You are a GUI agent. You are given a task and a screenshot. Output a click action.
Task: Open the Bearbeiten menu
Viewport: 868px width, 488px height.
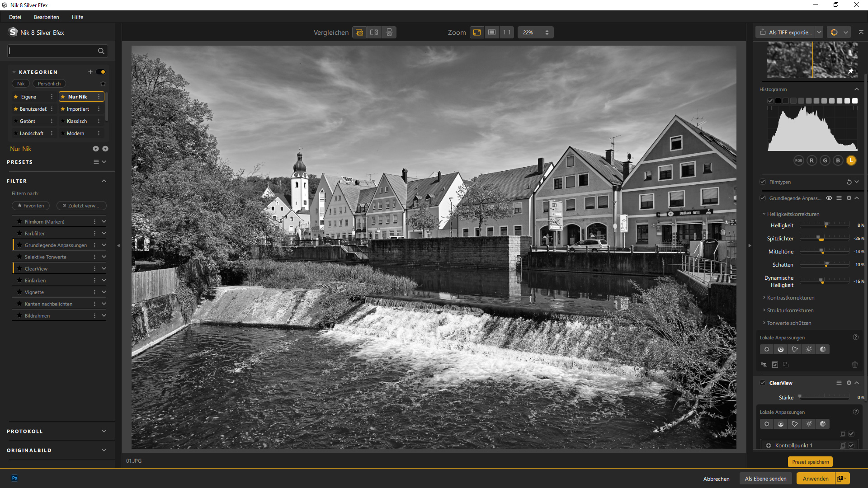click(46, 17)
